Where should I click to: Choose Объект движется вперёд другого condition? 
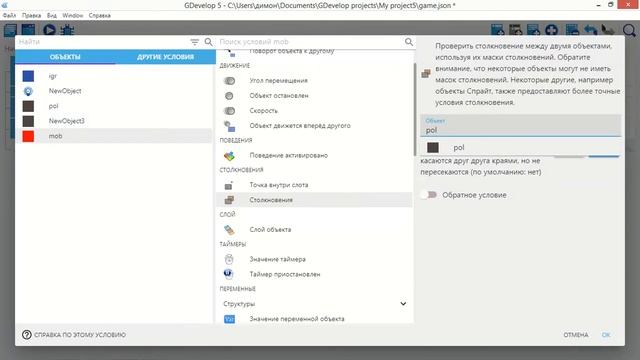pos(314,126)
